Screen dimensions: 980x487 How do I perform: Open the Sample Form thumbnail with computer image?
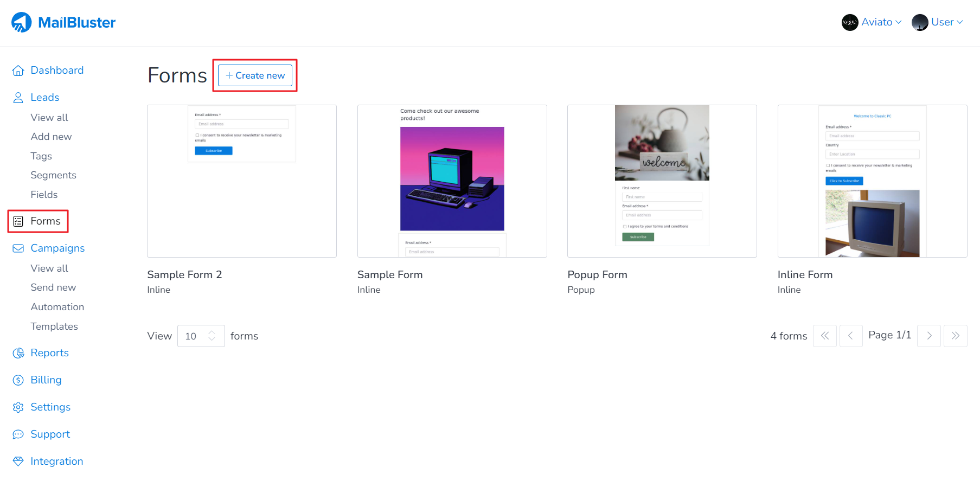452,181
